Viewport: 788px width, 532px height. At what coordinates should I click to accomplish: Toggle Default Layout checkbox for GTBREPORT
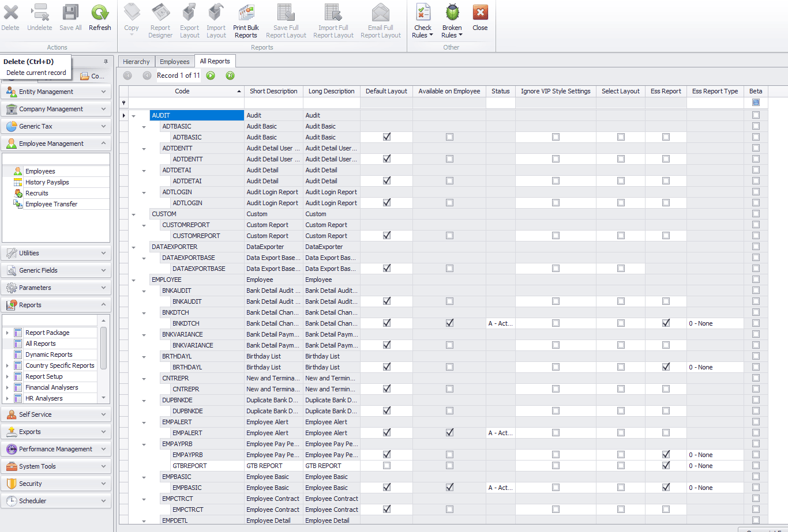point(387,466)
